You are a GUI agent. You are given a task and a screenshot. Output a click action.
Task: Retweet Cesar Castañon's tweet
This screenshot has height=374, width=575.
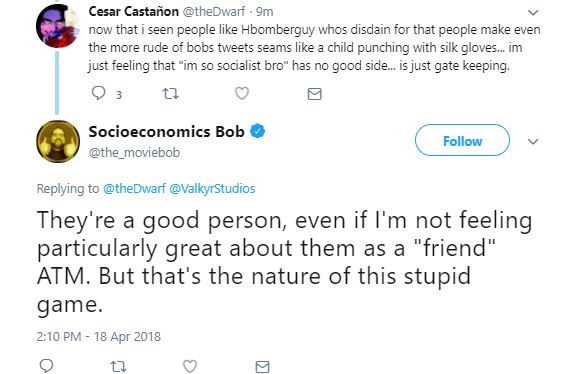(170, 94)
